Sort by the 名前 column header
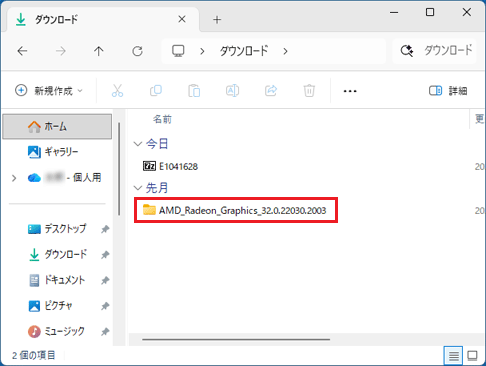486x366 pixels. tap(162, 119)
